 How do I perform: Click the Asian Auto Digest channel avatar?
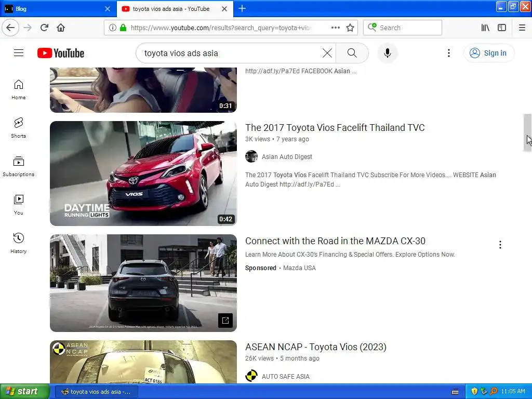251,156
